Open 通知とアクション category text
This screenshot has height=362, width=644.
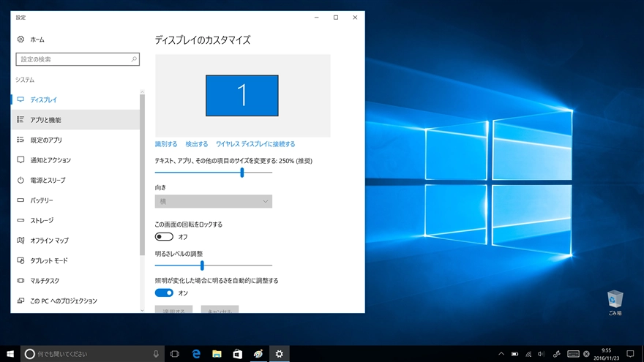click(50, 160)
